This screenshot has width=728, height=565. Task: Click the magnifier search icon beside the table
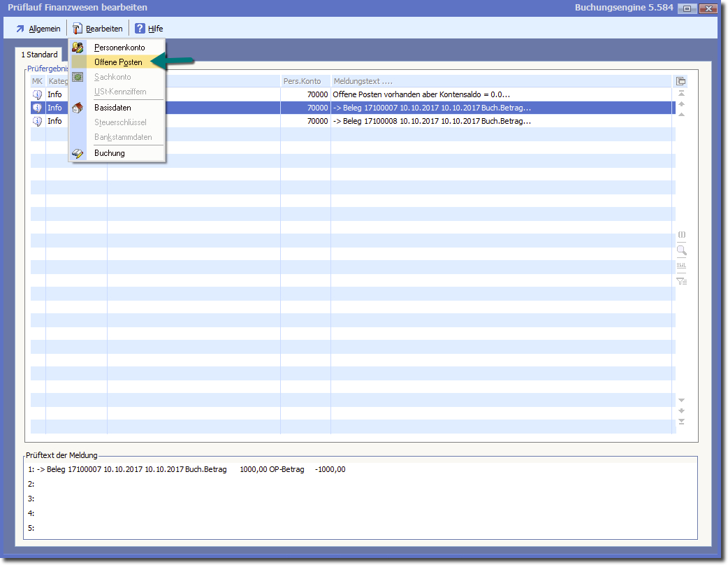(681, 250)
